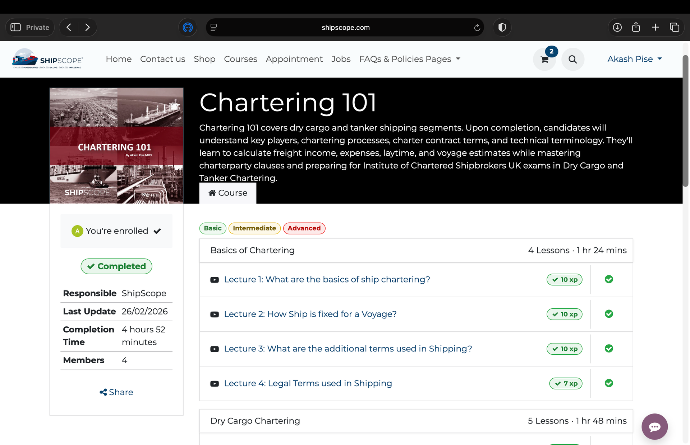Click the video icon beside Lecture 1
Image resolution: width=690 pixels, height=445 pixels.
(x=214, y=279)
